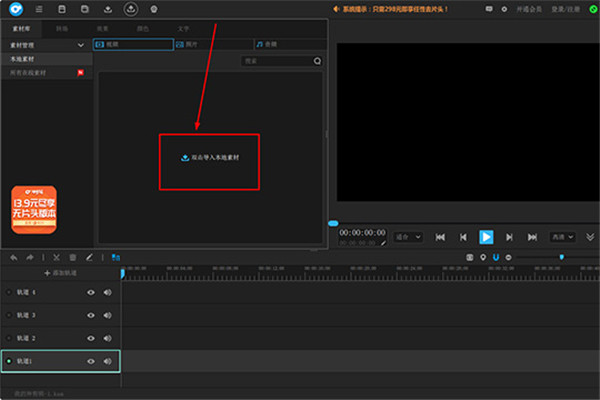Screen dimensions: 600x400
Task: Click 添加轨道 to add a track
Action: click(60, 273)
